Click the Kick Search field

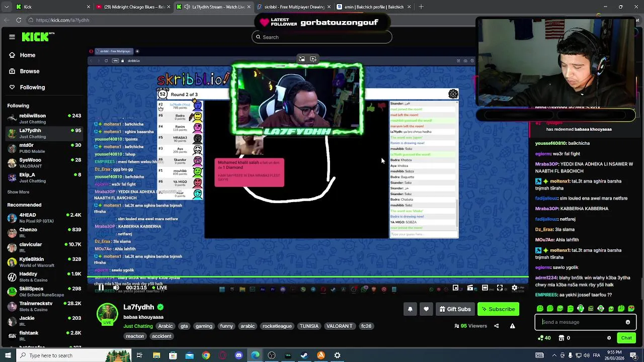[322, 37]
